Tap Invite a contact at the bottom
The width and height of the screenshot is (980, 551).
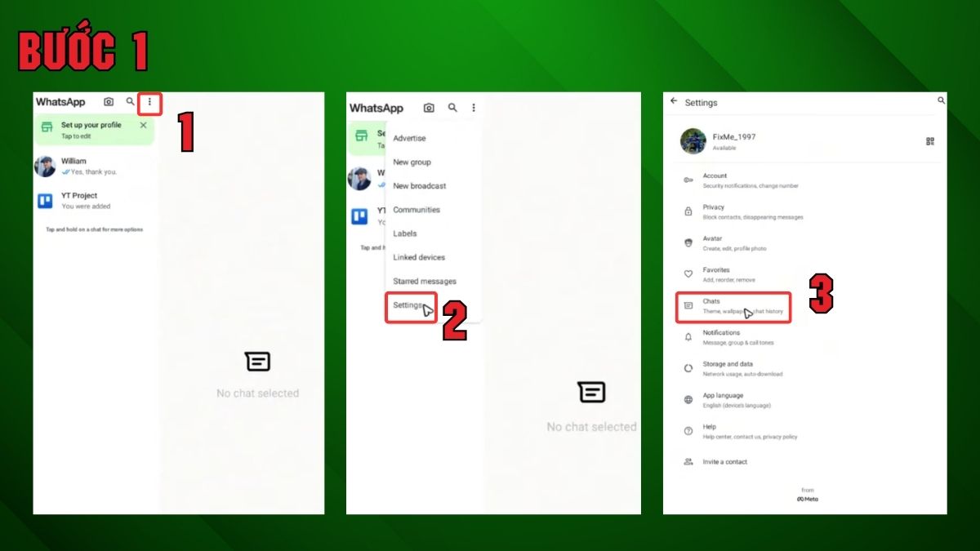click(x=725, y=461)
